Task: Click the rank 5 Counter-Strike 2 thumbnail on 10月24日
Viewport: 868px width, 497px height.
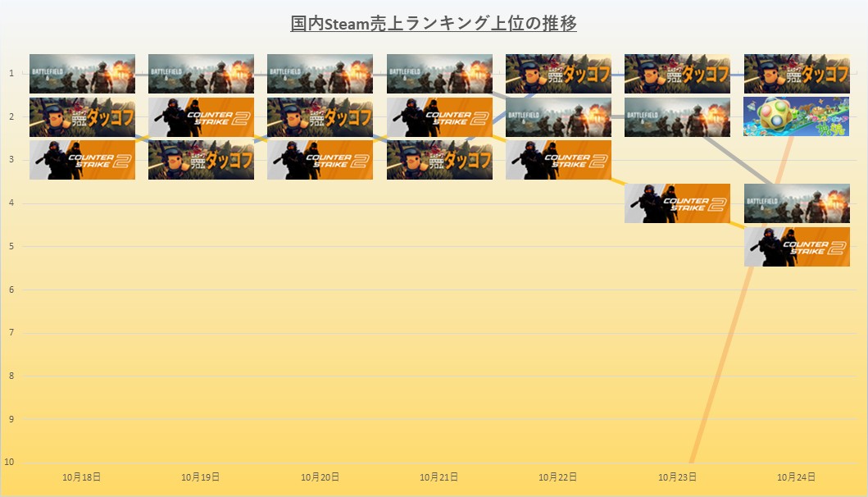Action: tap(796, 247)
